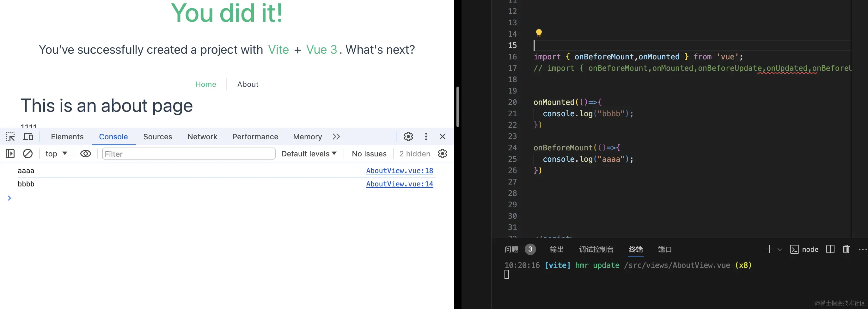Screen dimensions: 868x309
Task: Switch to the Network tab
Action: point(202,136)
